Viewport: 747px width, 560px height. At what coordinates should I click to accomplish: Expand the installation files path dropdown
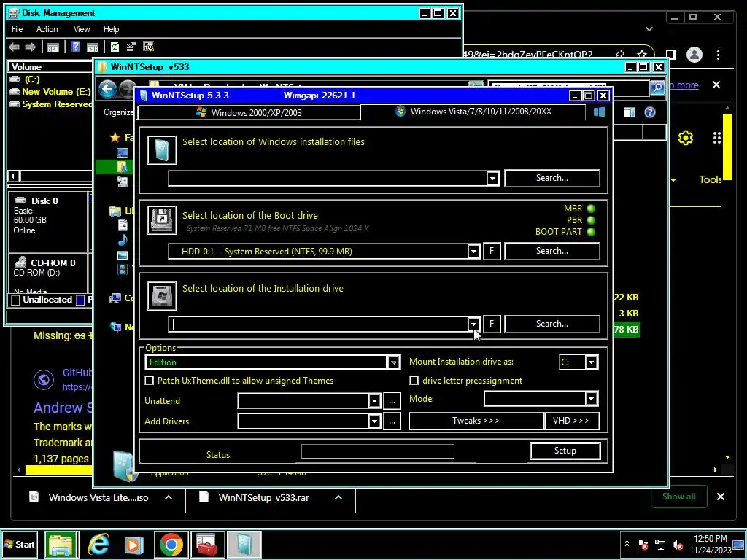tap(492, 179)
